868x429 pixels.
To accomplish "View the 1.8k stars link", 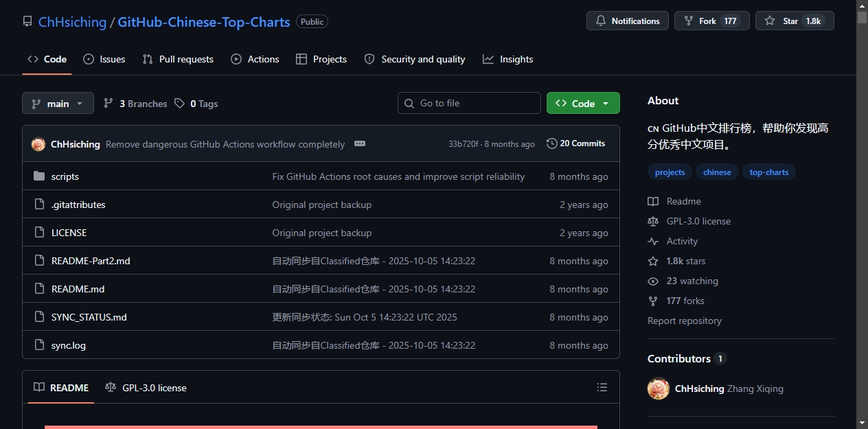I will (677, 261).
